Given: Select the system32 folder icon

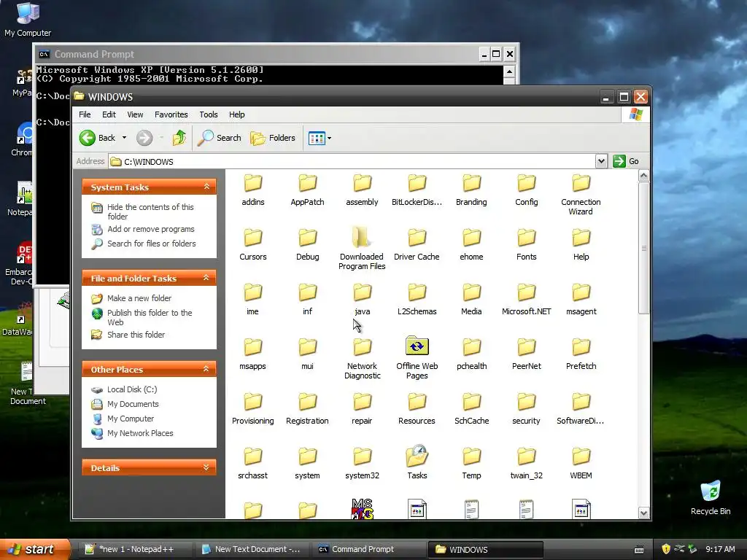Looking at the screenshot, I should [x=362, y=456].
